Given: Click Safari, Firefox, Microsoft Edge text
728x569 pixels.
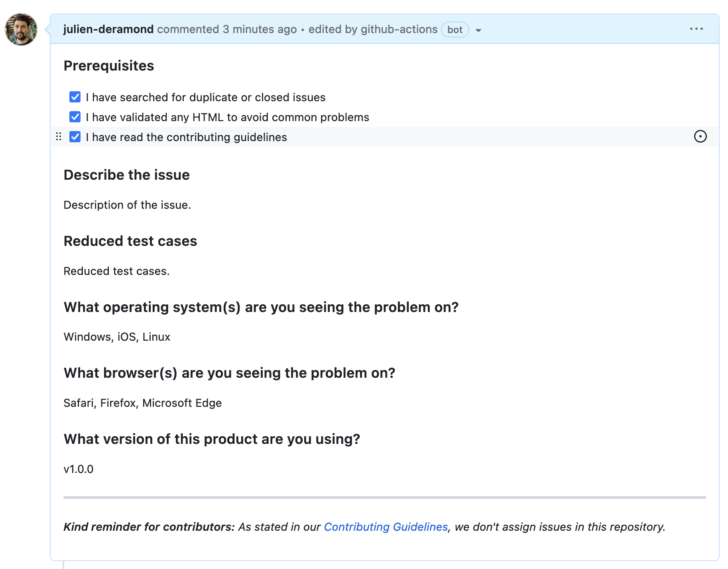Looking at the screenshot, I should point(142,403).
